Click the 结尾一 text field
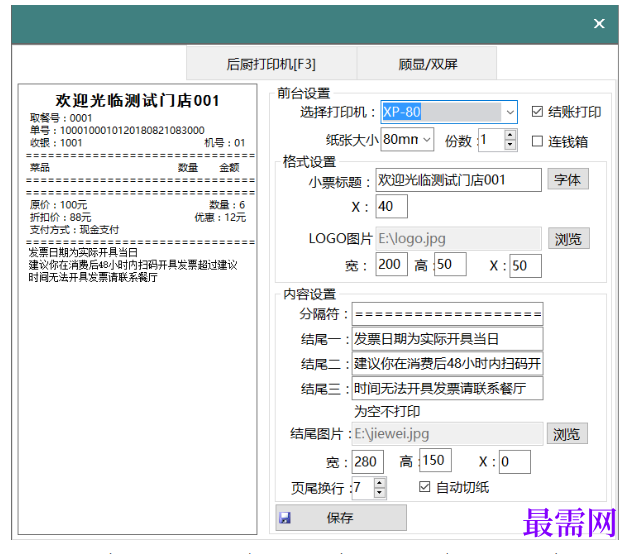 [447, 339]
